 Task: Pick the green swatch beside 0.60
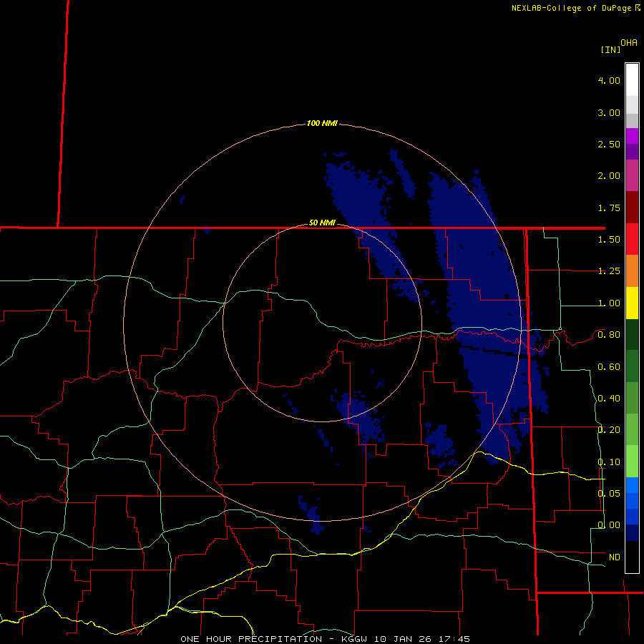click(x=632, y=366)
